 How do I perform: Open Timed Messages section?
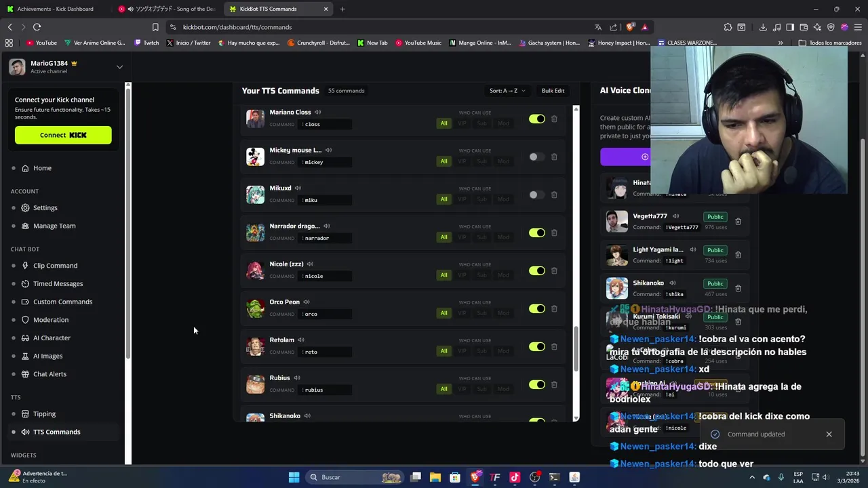point(58,283)
